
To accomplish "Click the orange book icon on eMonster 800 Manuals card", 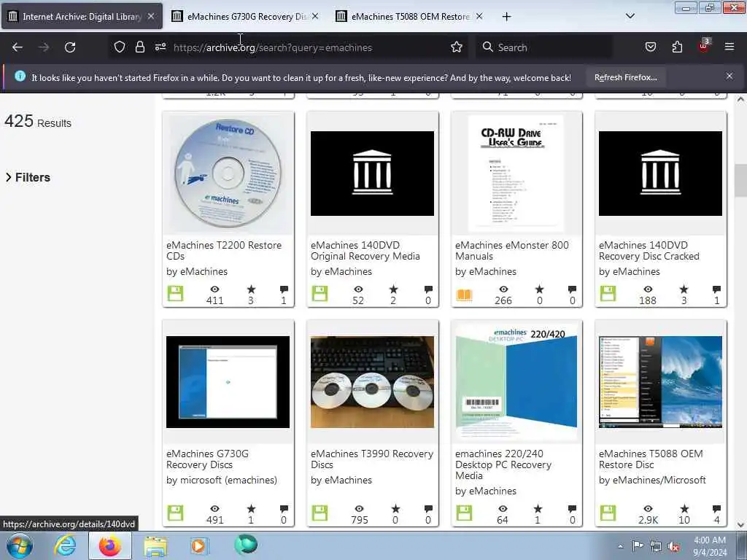I will point(464,295).
